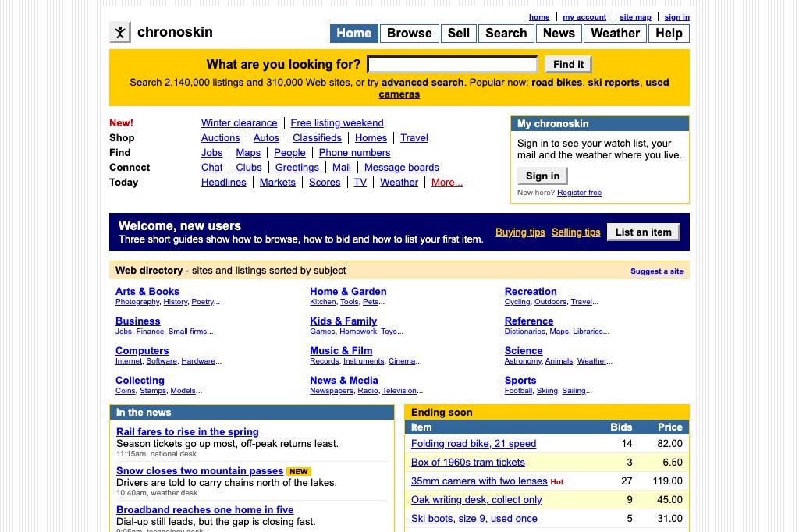The width and height of the screenshot is (799, 532).
Task: Open the Music & Film category
Action: point(341,350)
